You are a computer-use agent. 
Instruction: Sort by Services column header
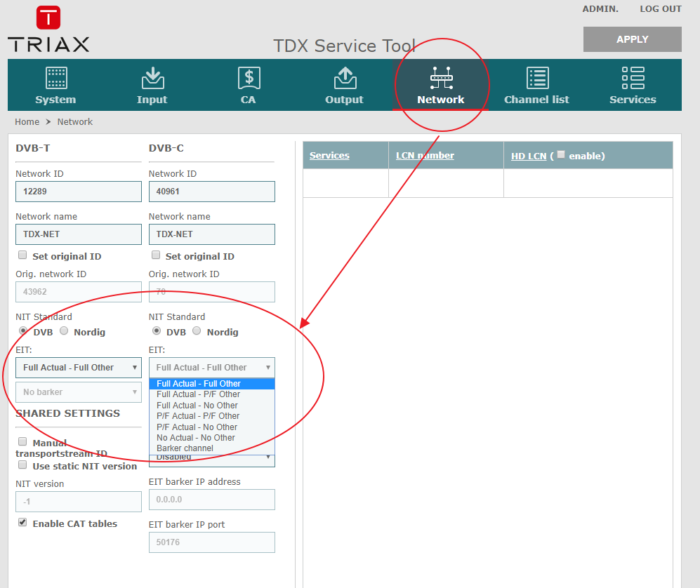(329, 155)
